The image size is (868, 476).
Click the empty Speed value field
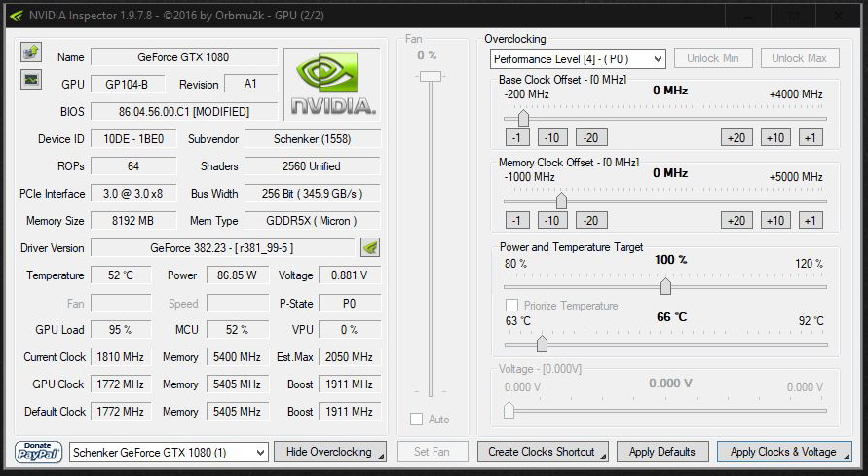point(238,303)
